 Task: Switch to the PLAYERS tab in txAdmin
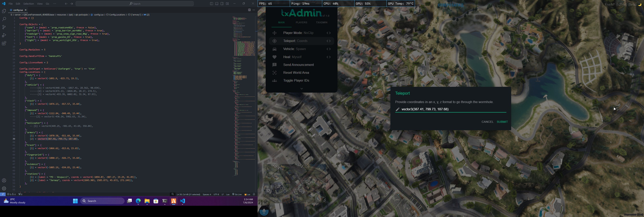coord(301,23)
